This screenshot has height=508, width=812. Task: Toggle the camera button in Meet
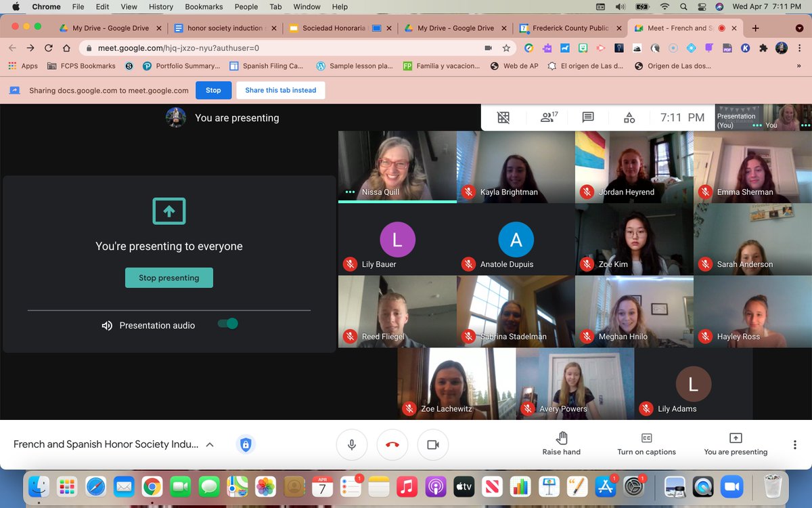click(x=433, y=445)
